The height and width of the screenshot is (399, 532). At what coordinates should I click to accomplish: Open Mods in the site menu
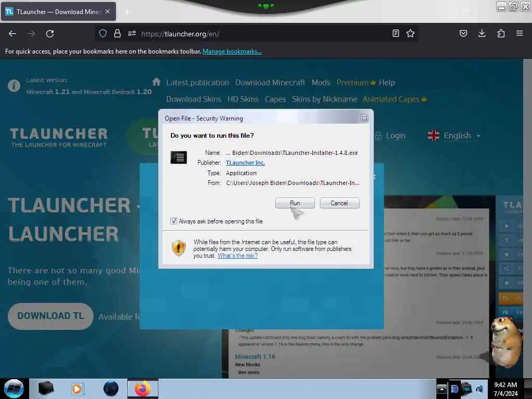click(321, 83)
